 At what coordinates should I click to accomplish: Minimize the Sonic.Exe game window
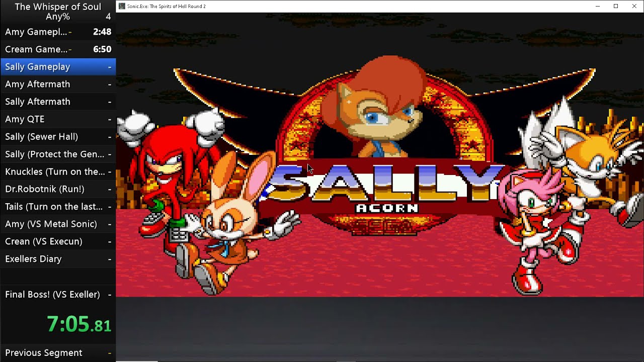[x=597, y=6]
